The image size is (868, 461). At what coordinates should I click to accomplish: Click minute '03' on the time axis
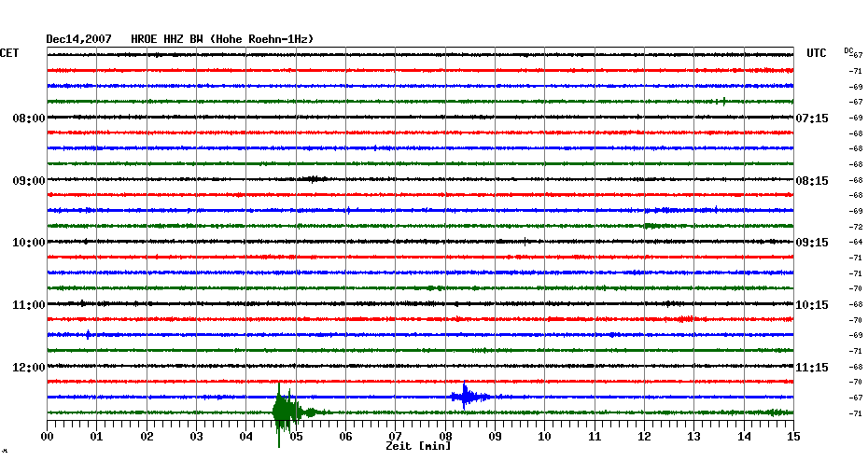[197, 437]
